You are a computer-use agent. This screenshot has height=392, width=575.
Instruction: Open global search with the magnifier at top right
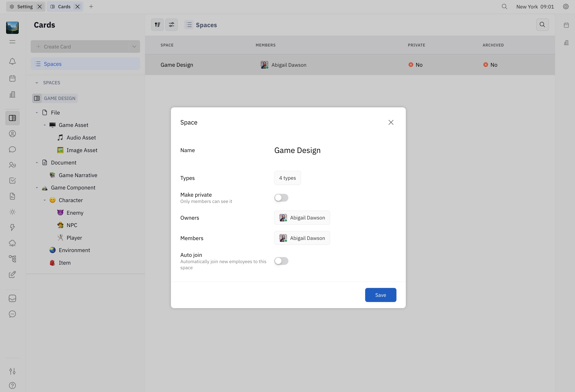tap(504, 7)
